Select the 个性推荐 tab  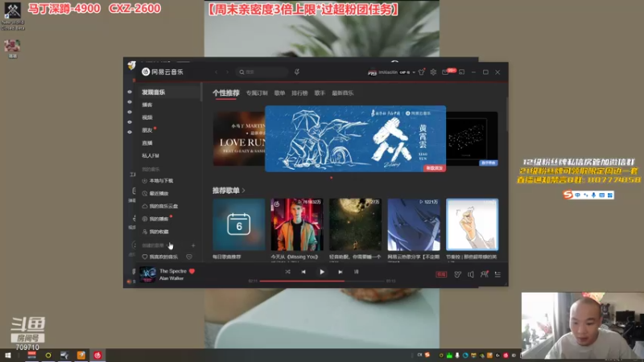pyautogui.click(x=226, y=93)
